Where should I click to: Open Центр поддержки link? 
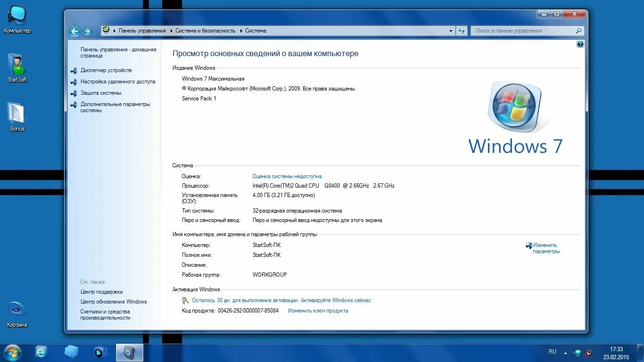[x=102, y=292]
